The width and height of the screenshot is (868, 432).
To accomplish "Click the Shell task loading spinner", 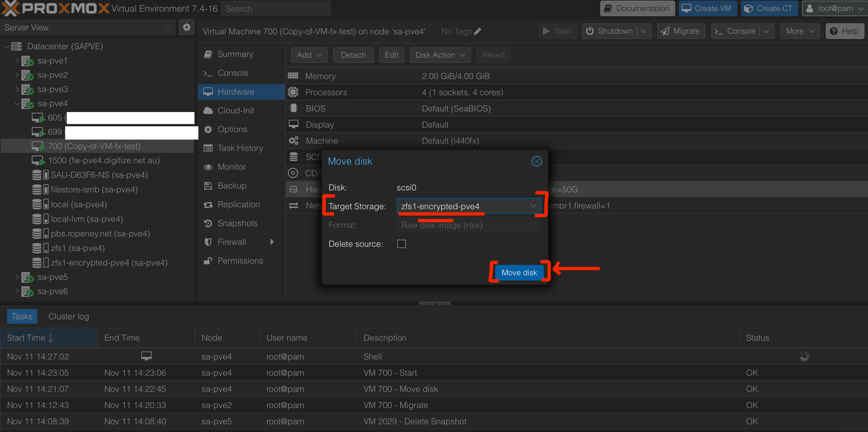I will pos(805,356).
